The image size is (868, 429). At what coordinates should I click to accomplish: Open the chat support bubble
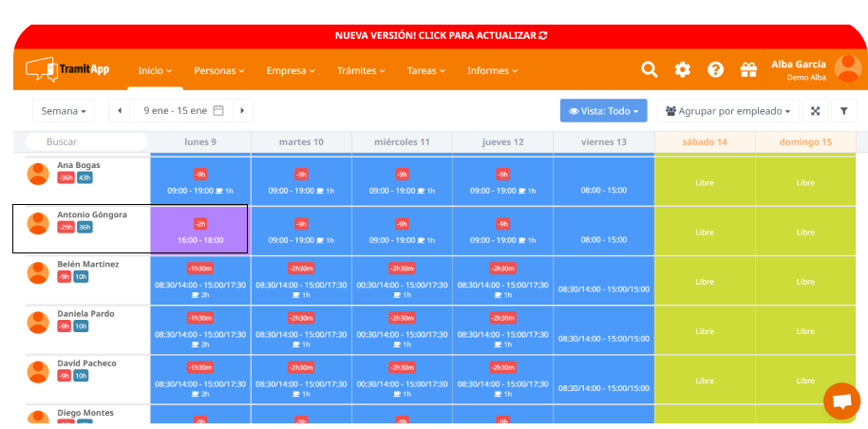click(x=840, y=401)
